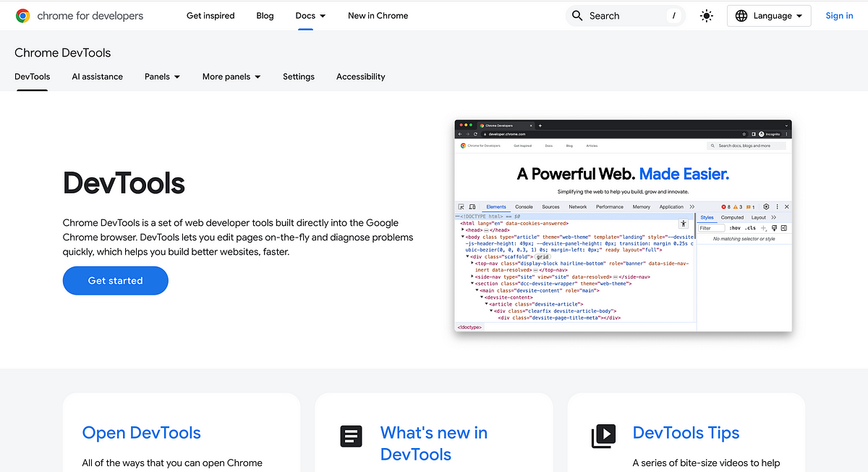This screenshot has height=472, width=868.
Task: Click 'A Powerful Web. Made Easier.' headline
Action: tap(623, 174)
